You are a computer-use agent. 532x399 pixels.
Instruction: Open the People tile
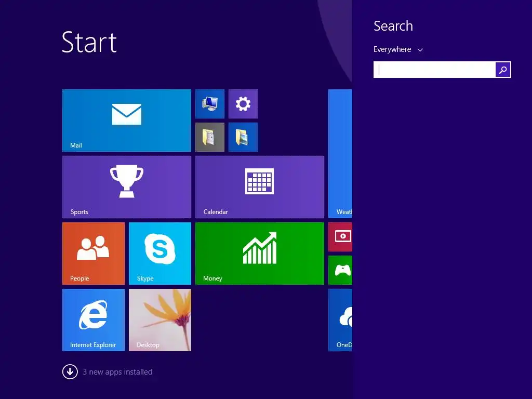(x=94, y=254)
